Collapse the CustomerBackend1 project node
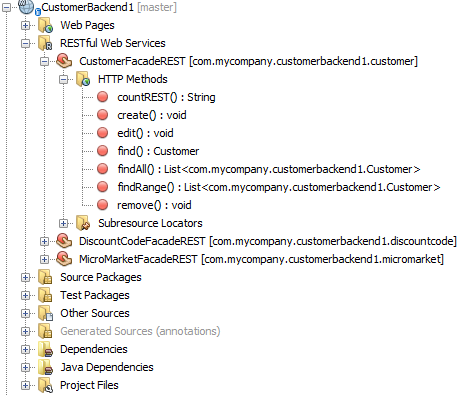Screen dimensions: 457x395 point(6,7)
